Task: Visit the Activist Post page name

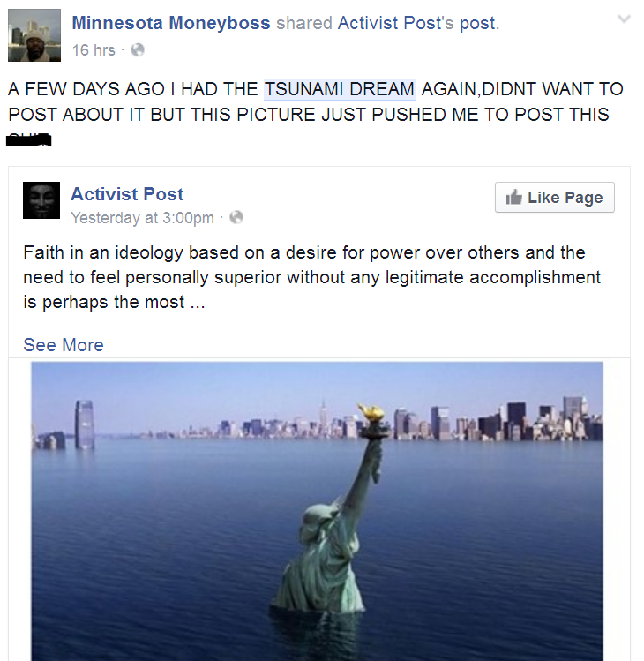Action: [127, 194]
